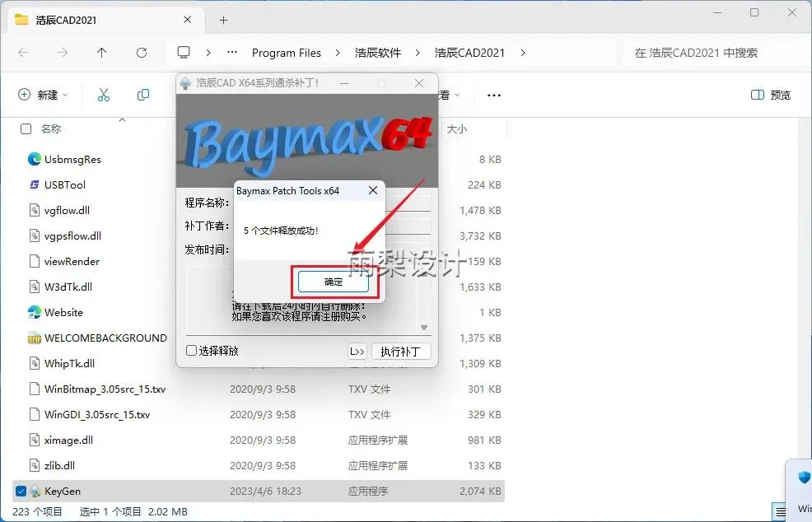Toggle the select-all checkbox by 名称
The image size is (812, 522).
[26, 129]
